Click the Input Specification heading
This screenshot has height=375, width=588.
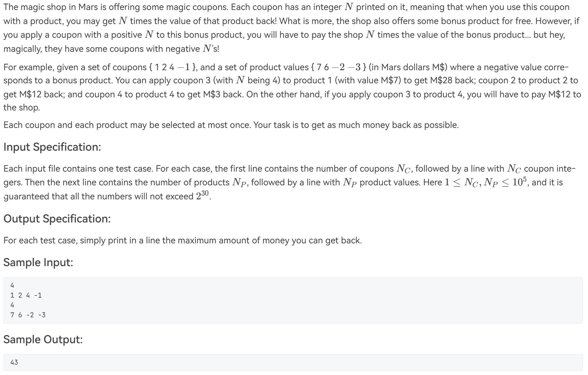pyautogui.click(x=52, y=147)
